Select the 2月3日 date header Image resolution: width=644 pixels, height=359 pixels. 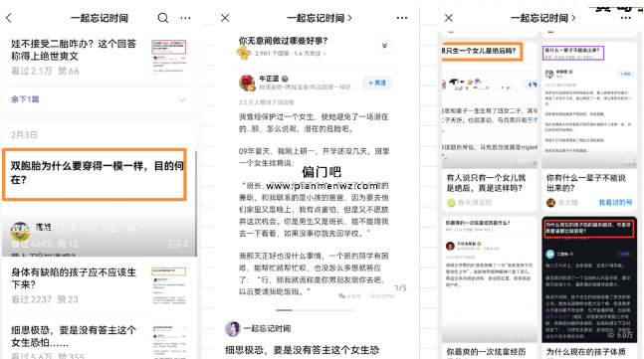click(24, 134)
